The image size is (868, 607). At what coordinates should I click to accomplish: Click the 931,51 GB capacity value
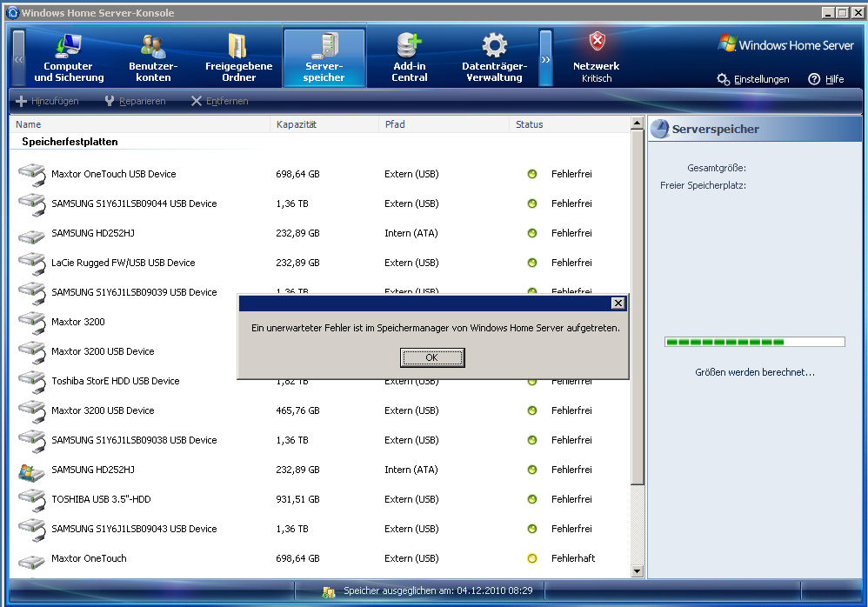(x=297, y=499)
